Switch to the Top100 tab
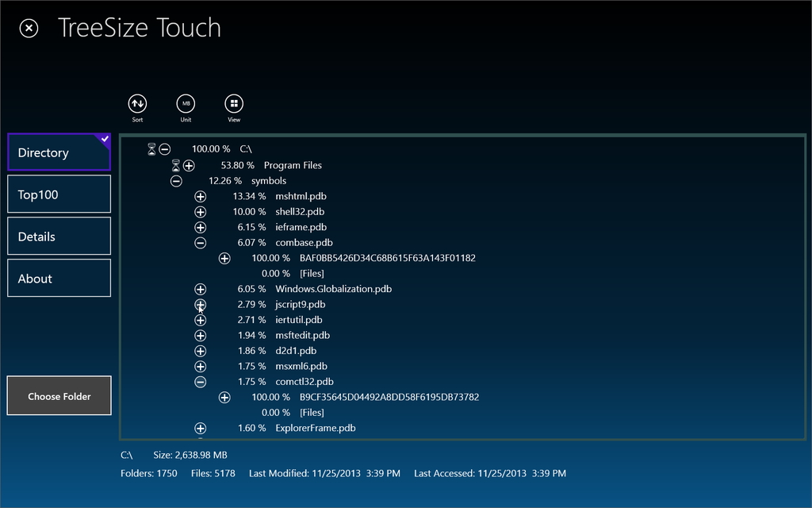The image size is (812, 508). click(58, 194)
